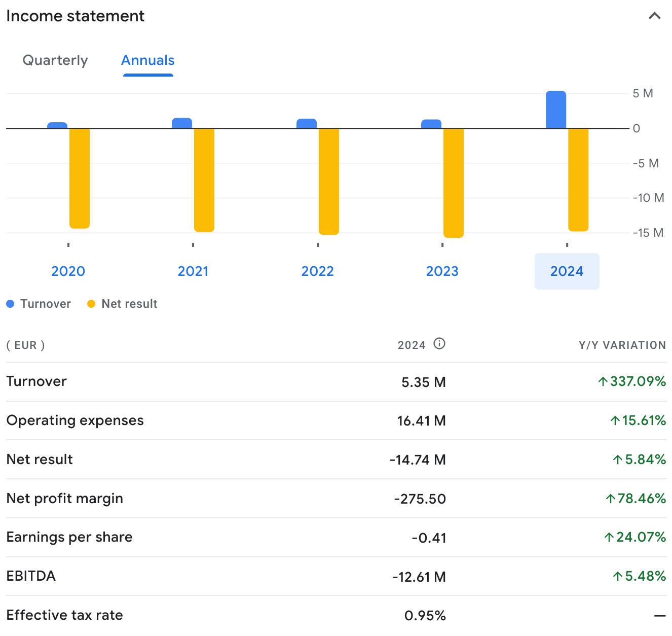The height and width of the screenshot is (636, 672).
Task: Select year 2020 on the chart
Action: click(x=68, y=271)
